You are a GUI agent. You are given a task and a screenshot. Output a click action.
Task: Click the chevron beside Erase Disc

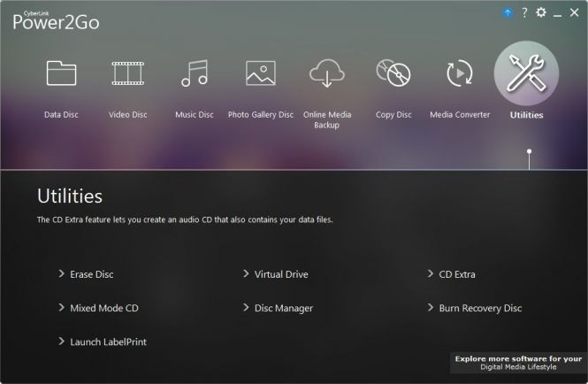tap(62, 273)
